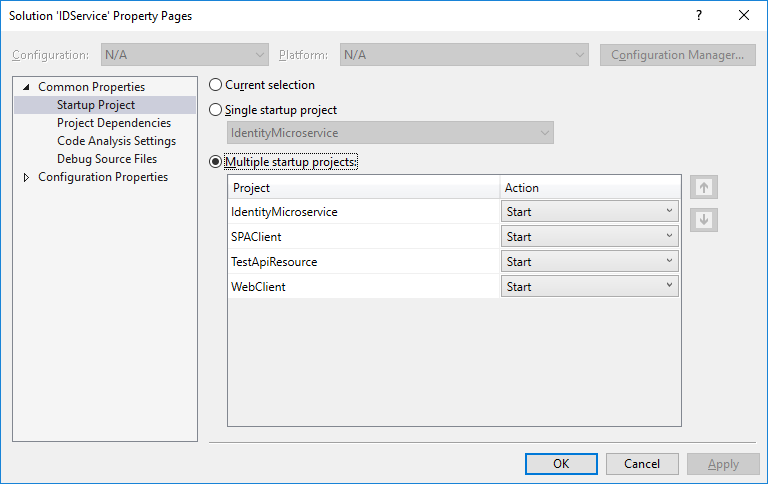
Task: Choose Single startup project option
Action: click(x=215, y=110)
